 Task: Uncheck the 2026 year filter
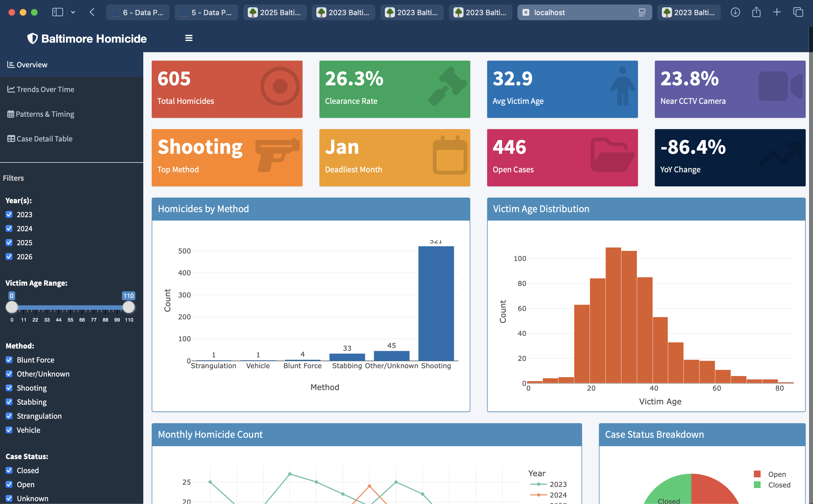tap(9, 256)
